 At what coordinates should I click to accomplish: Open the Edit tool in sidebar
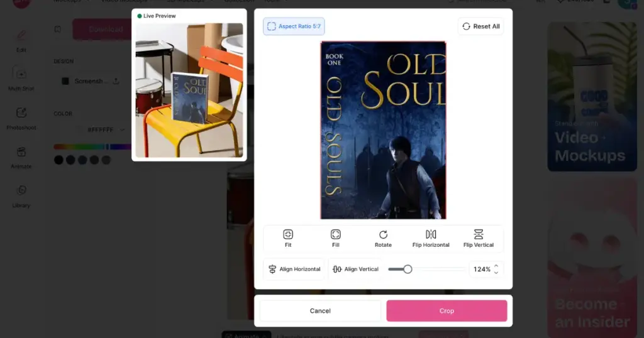tap(21, 41)
